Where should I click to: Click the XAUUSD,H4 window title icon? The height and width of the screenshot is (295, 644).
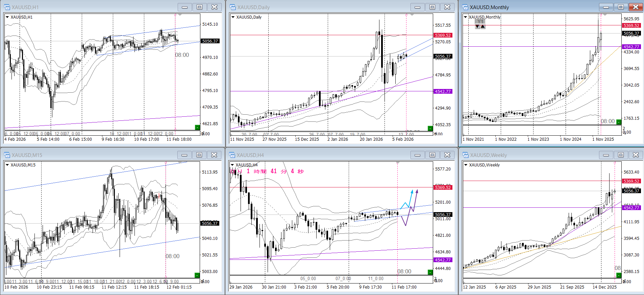(x=232, y=155)
